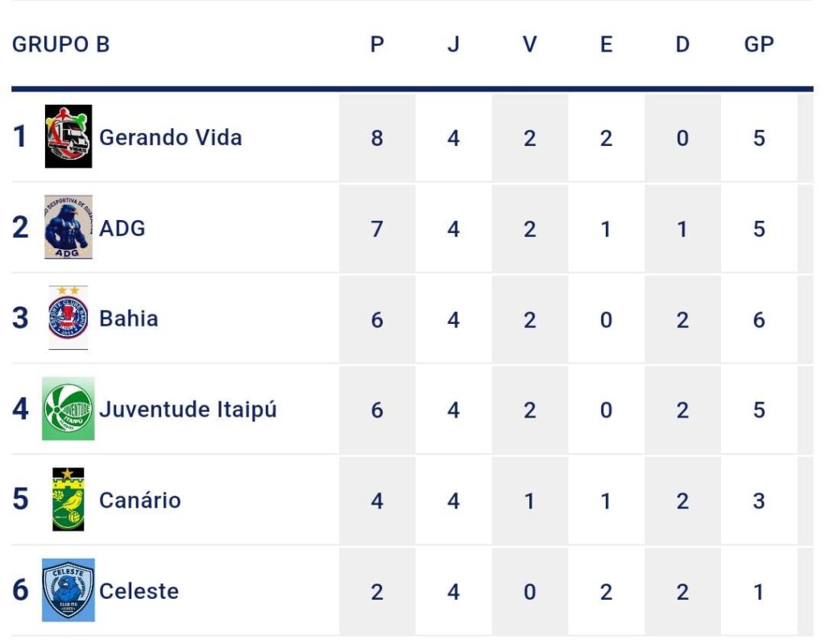Screen dimensions: 825x644
Task: Sort by the J games column header
Action: tap(454, 44)
